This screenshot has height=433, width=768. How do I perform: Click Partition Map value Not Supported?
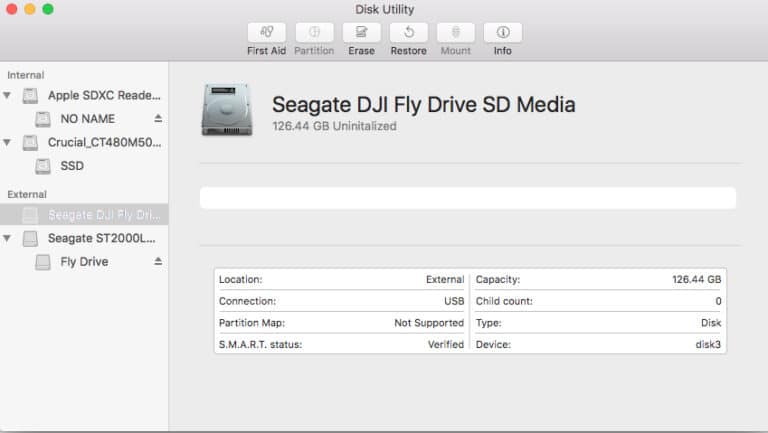click(429, 322)
